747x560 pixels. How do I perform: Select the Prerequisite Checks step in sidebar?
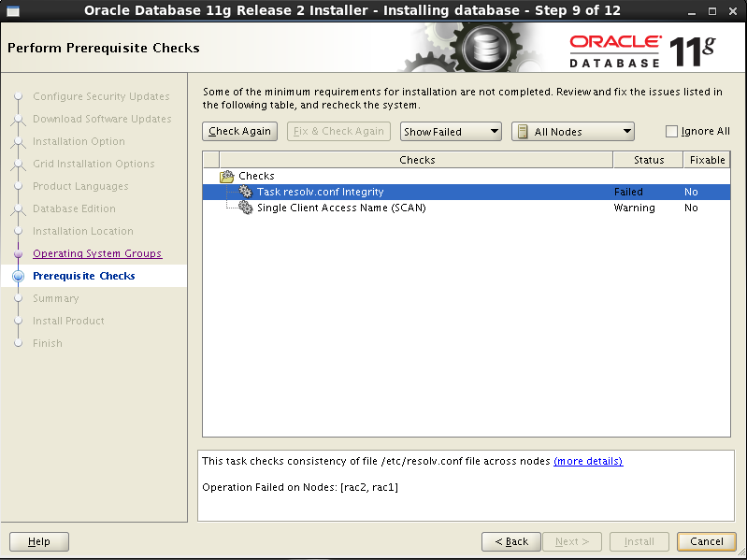click(x=84, y=276)
